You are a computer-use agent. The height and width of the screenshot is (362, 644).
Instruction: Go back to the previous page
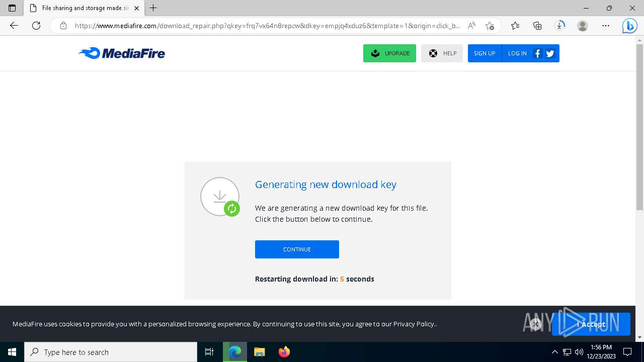(x=14, y=26)
